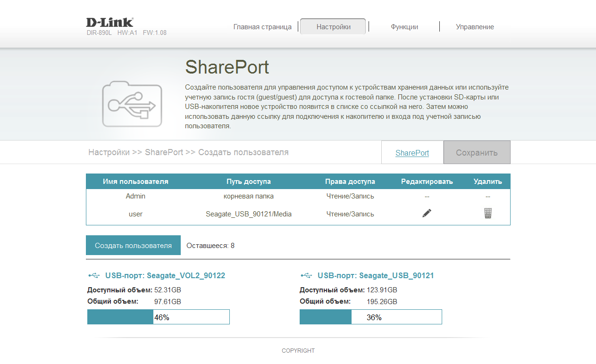596x364 pixels.
Task: Click the Seagate_USB_90121/Media path cell
Action: 249,214
